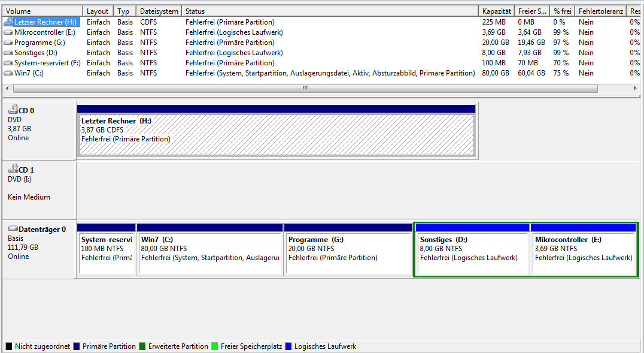Select the System-reserviert partition block on Datenträger 0
Image resolution: width=644 pixels, height=353 pixels.
pos(107,249)
